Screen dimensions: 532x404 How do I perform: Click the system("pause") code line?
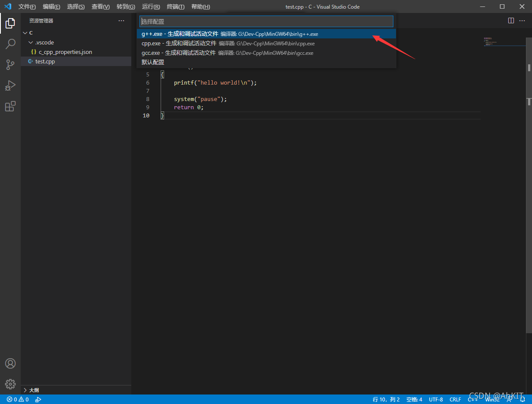tap(200, 99)
